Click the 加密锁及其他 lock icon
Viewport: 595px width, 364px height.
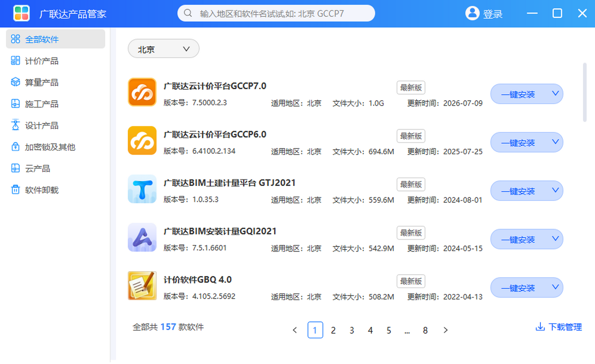point(15,147)
